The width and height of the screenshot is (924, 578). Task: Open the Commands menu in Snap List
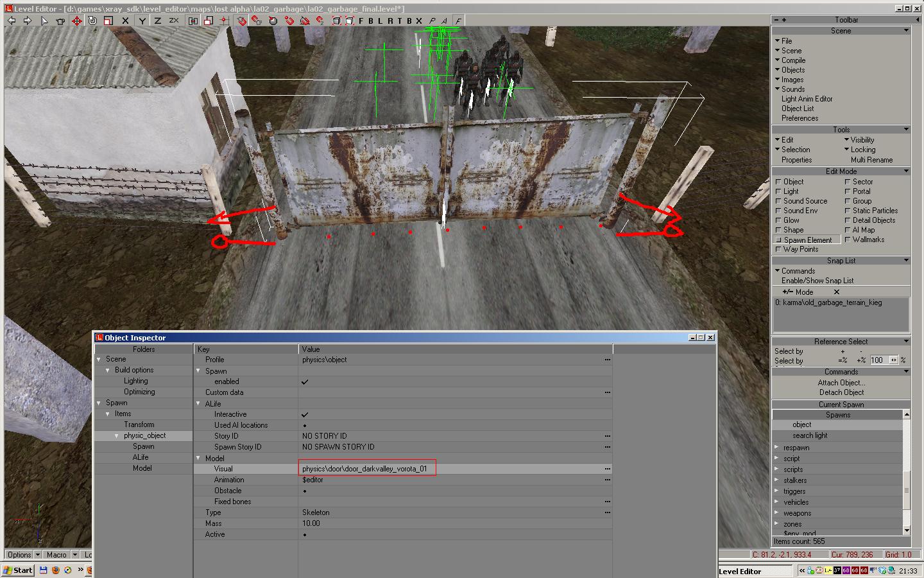coord(794,271)
